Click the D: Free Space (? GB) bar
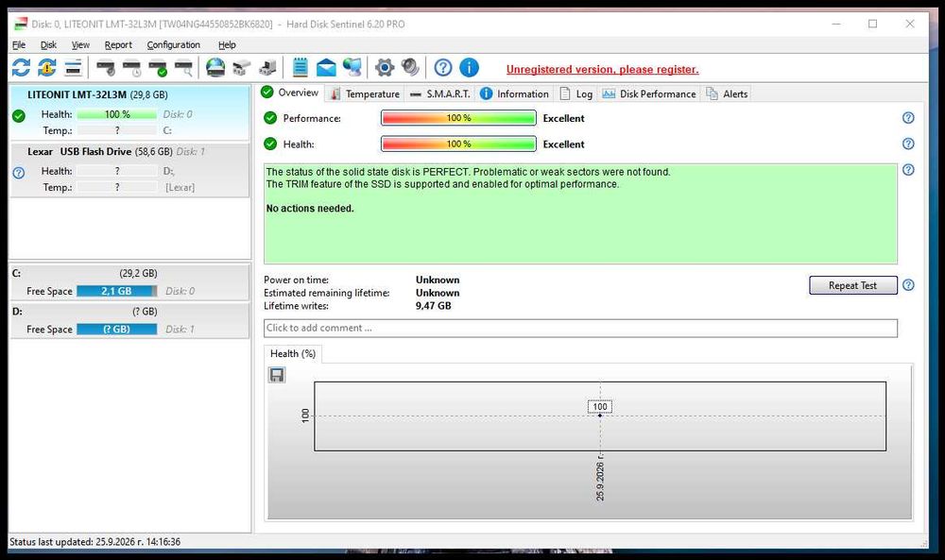The height and width of the screenshot is (560, 945). pyautogui.click(x=117, y=330)
